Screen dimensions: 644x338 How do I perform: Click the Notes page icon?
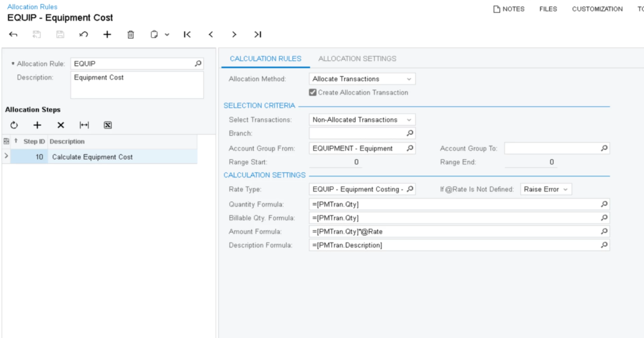(496, 9)
